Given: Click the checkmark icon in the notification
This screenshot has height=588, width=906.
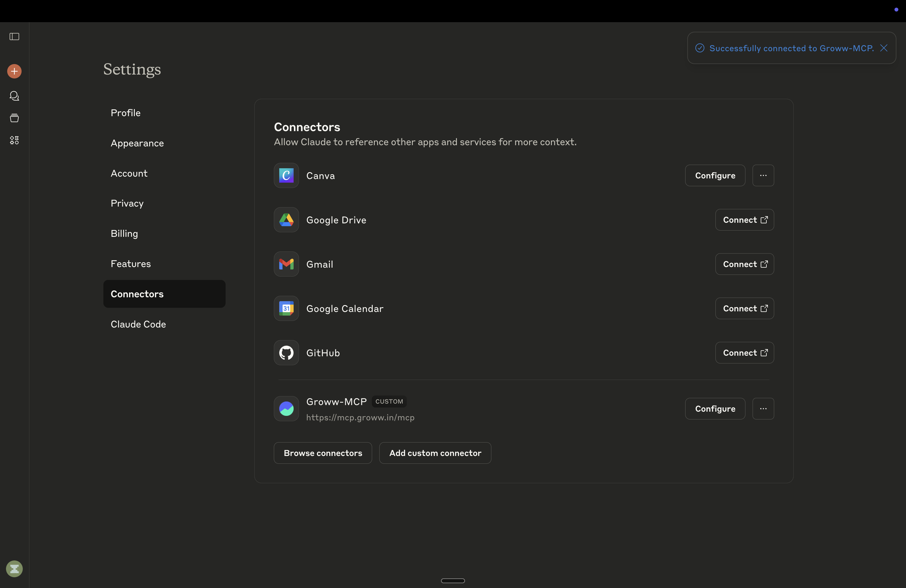Looking at the screenshot, I should 700,48.
